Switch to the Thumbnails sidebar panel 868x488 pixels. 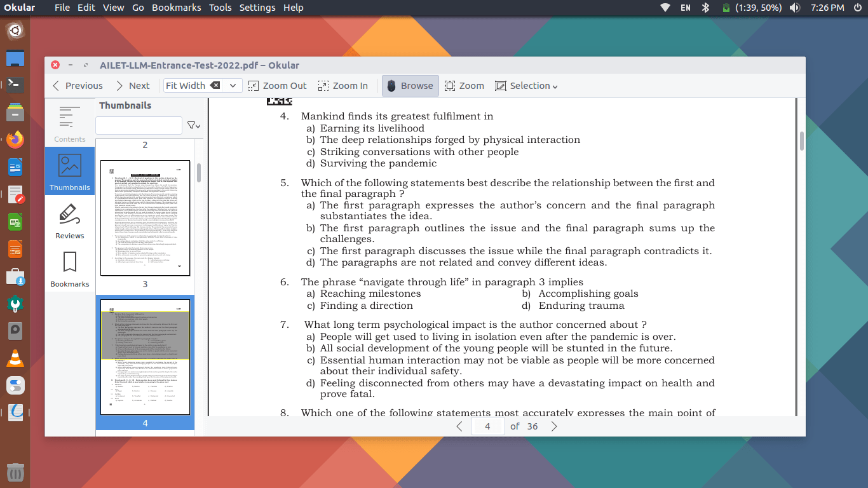(69, 172)
